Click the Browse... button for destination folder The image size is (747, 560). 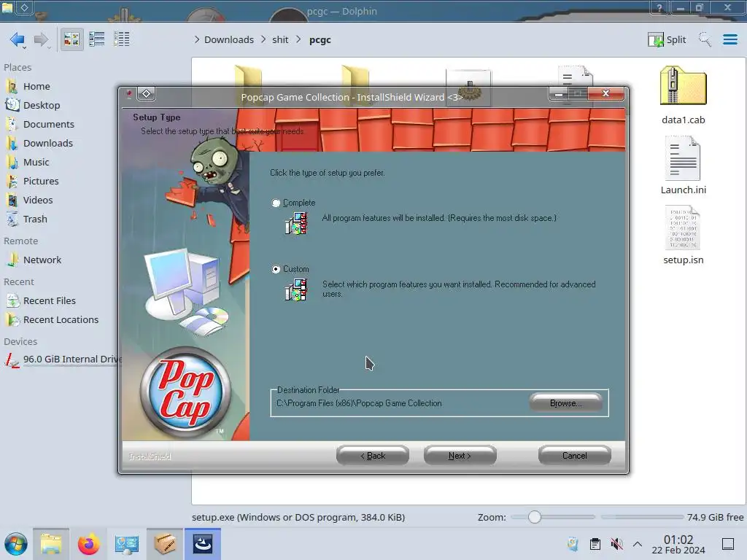565,402
